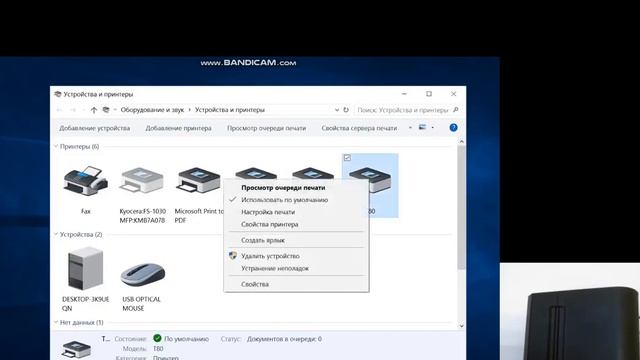
Task: Click Свойства сервера печати toolbar button
Action: [x=359, y=128]
